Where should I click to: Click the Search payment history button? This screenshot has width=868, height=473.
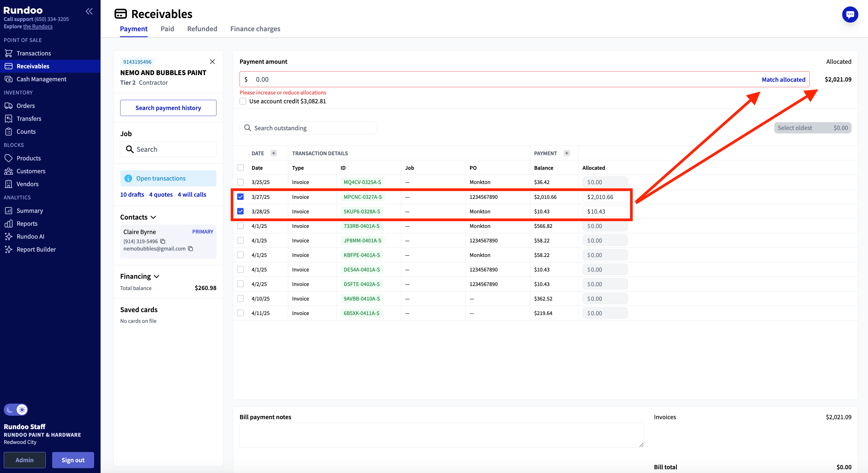(x=168, y=108)
